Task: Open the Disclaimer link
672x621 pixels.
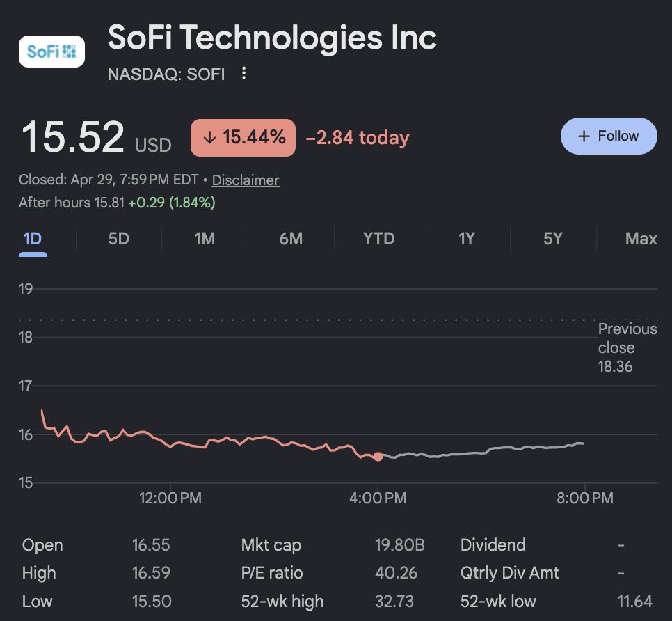Action: click(x=246, y=180)
